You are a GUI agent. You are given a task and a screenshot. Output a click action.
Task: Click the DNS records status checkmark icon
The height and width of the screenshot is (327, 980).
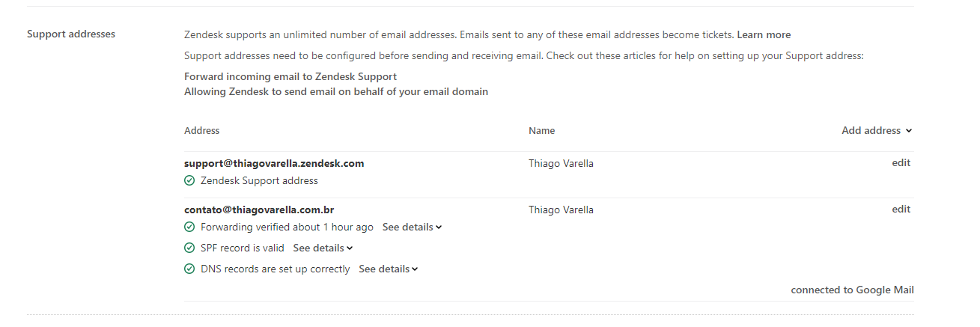(x=189, y=269)
